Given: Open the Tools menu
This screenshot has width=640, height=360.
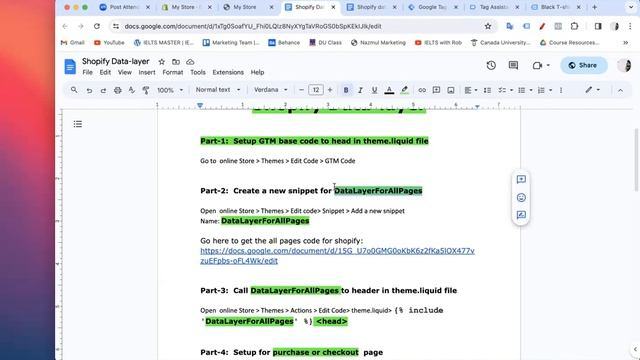Looking at the screenshot, I should coord(198,72).
